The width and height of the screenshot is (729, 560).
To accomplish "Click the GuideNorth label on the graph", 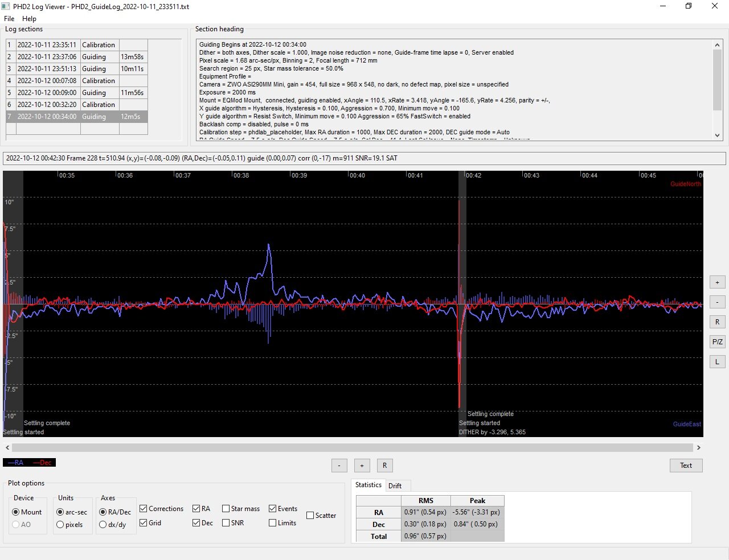I will [x=686, y=184].
